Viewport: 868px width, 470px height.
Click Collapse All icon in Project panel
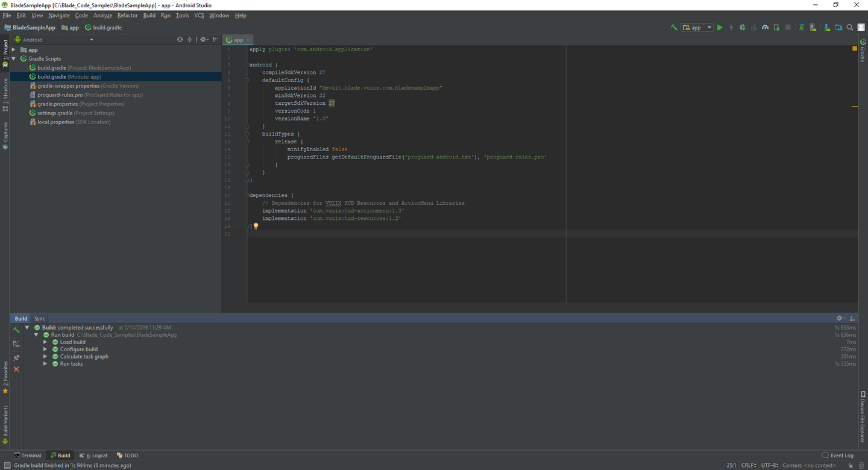[x=190, y=40]
